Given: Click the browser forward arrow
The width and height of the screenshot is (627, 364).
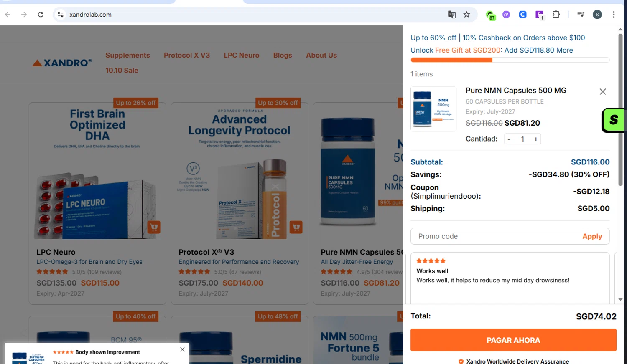Looking at the screenshot, I should point(24,15).
